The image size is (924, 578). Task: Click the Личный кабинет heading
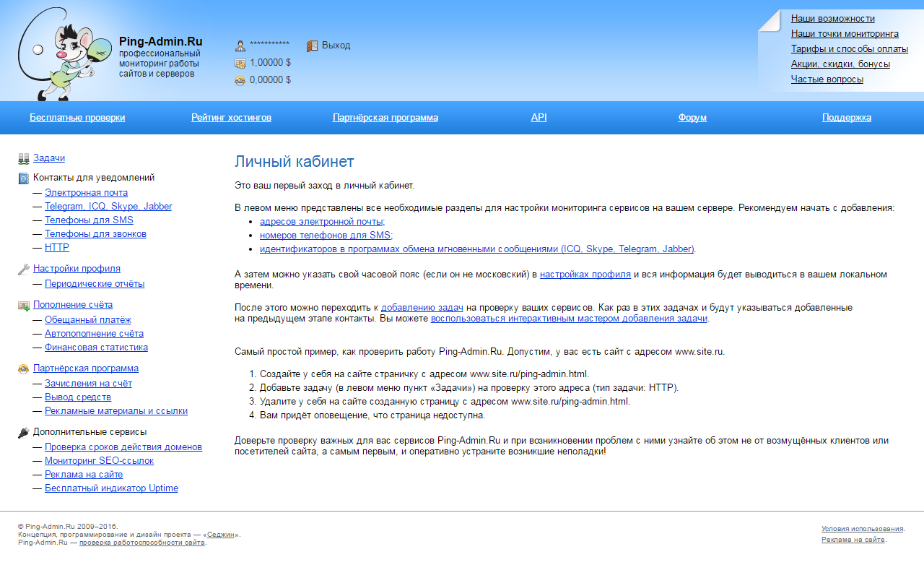click(295, 162)
